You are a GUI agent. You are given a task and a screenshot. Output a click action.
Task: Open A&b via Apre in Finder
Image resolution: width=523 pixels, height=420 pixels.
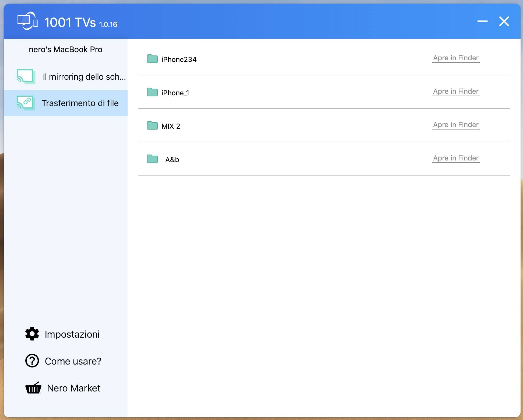coord(456,158)
